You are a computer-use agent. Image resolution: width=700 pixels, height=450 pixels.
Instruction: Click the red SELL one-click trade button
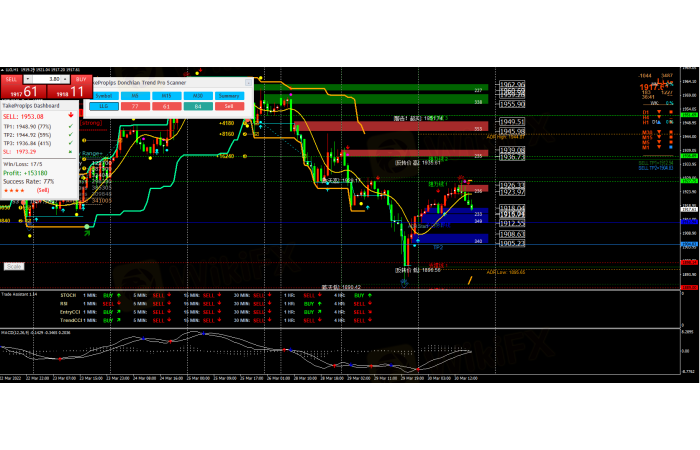(12, 78)
